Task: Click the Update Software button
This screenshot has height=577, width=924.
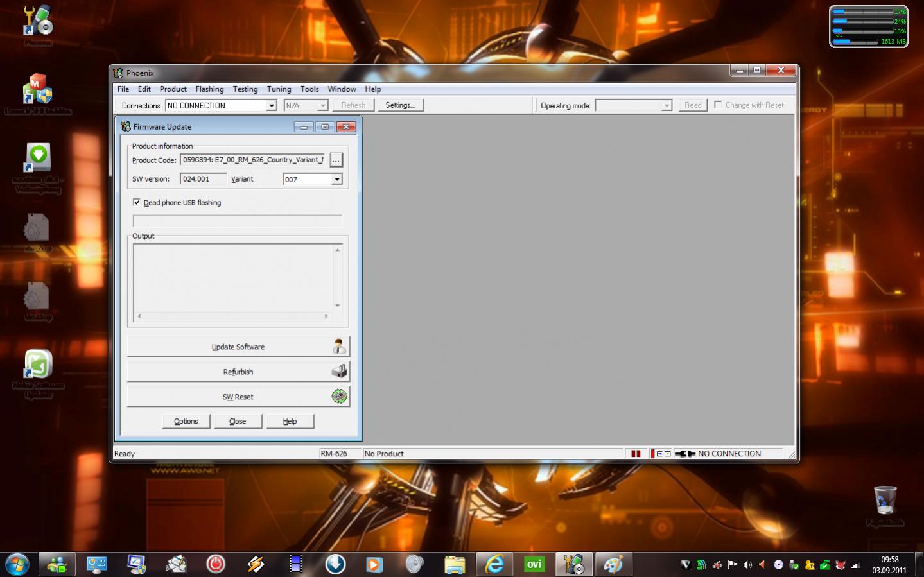Action: pyautogui.click(x=238, y=347)
